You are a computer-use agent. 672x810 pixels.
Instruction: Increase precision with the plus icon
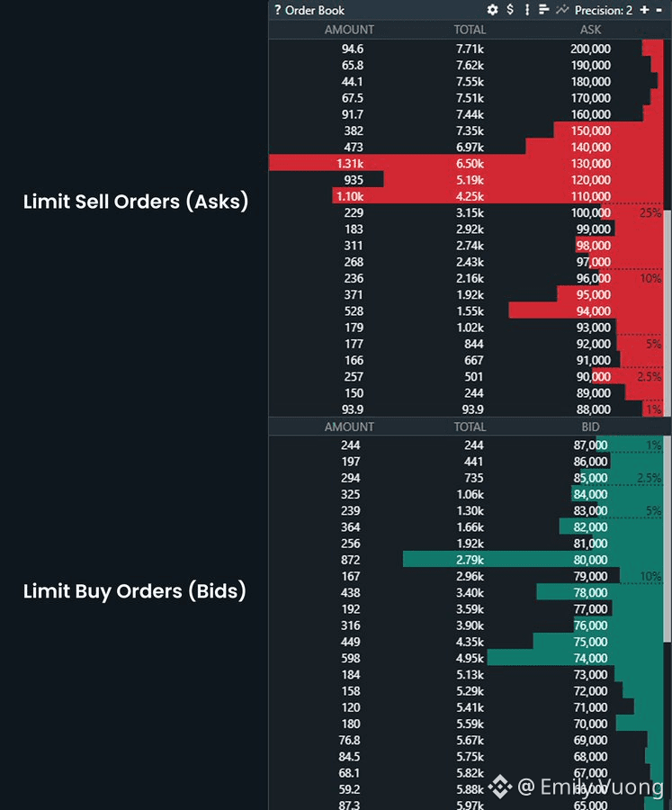coord(644,10)
